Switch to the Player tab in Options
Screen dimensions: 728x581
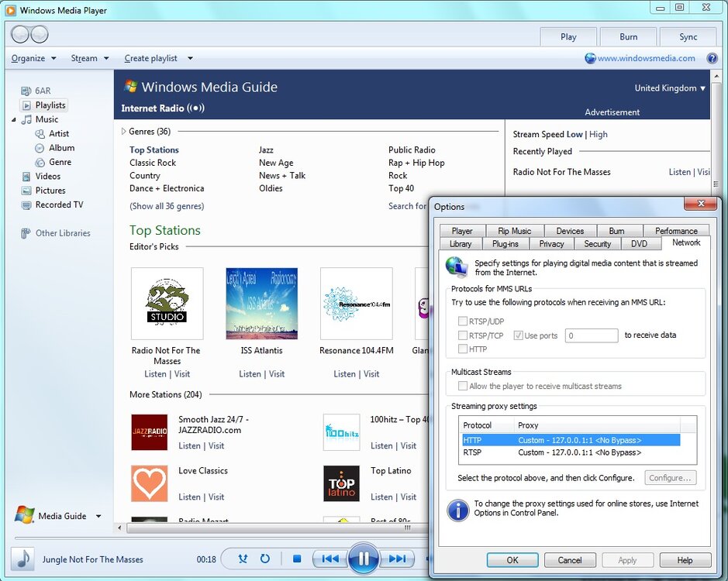462,231
